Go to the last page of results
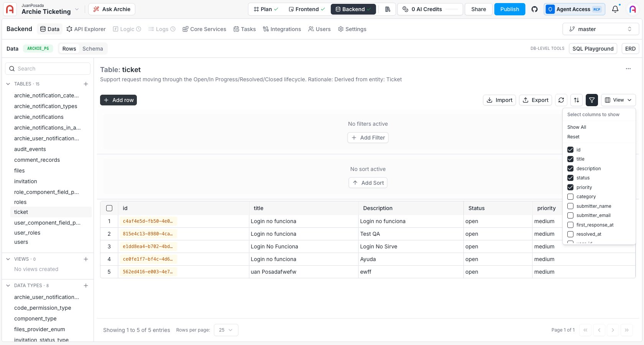Screen dimensions: 644x345 tap(627, 330)
